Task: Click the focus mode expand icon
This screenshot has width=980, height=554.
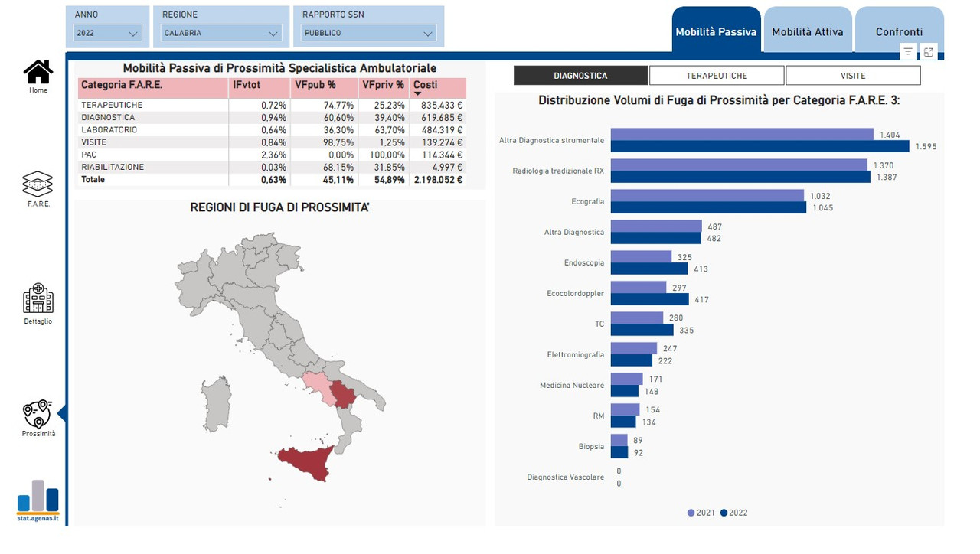Action: [929, 51]
